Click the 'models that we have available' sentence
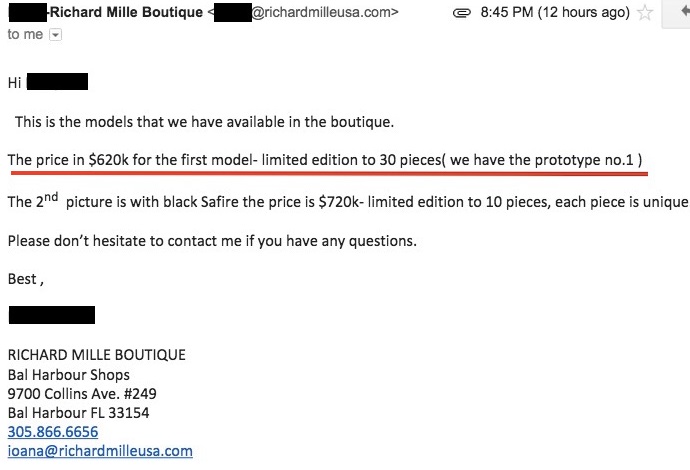Image resolution: width=690 pixels, height=470 pixels. (205, 122)
